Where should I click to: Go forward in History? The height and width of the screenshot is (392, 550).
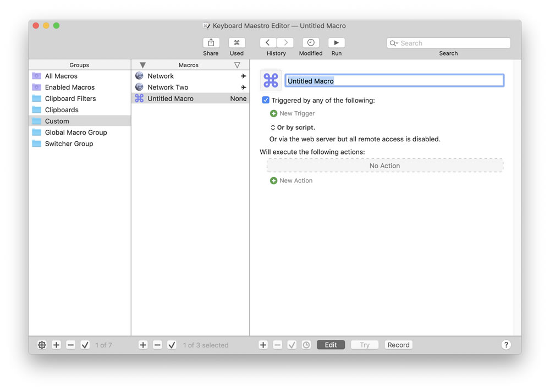tap(285, 43)
